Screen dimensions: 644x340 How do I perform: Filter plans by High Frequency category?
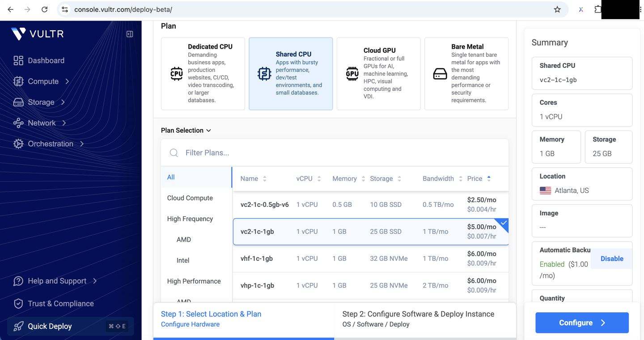tap(190, 219)
